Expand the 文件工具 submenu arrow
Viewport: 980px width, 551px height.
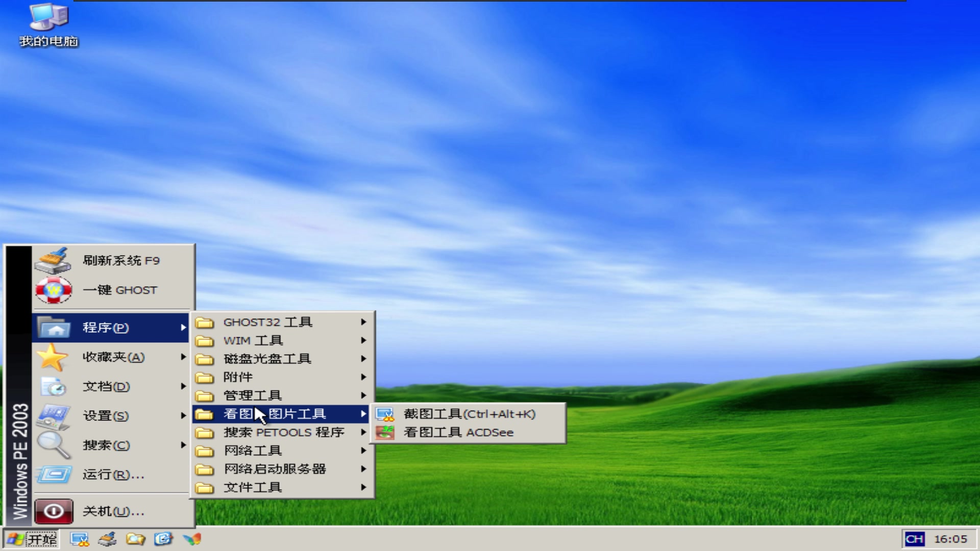(363, 488)
